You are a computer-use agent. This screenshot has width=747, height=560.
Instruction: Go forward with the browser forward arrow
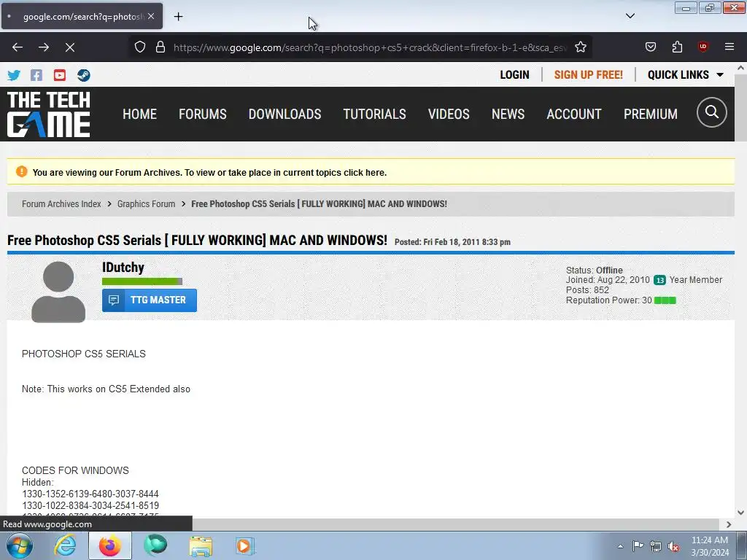pos(44,47)
